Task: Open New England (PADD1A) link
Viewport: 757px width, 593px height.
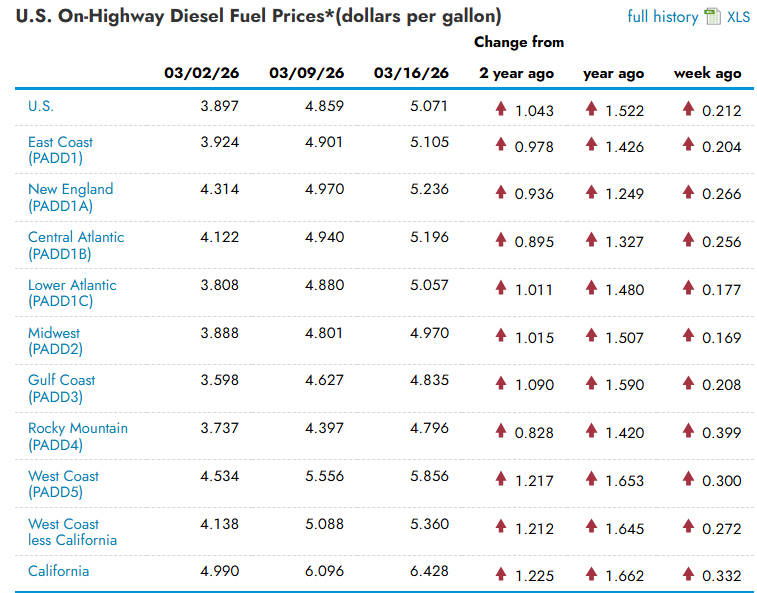Action: point(70,197)
